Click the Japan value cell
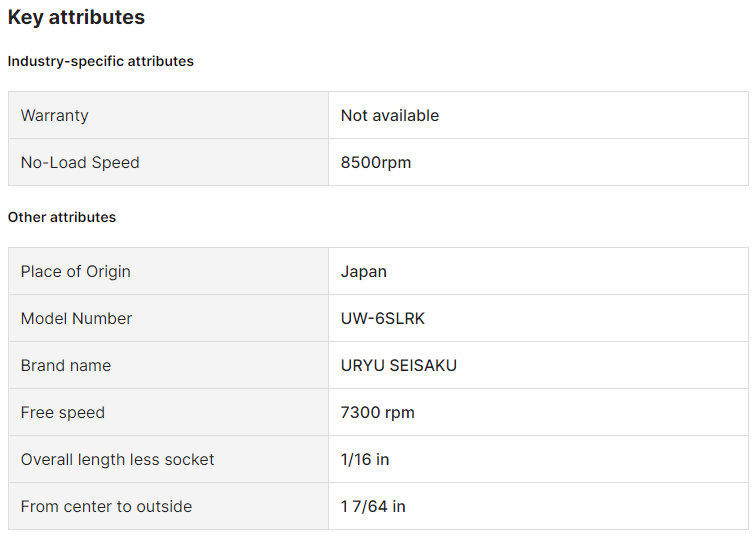 pyautogui.click(x=364, y=271)
